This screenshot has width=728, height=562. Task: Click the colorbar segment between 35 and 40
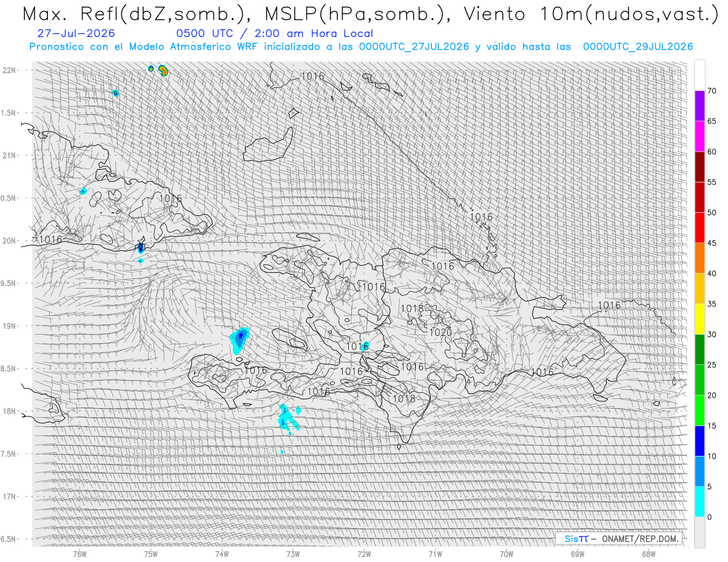[699, 289]
